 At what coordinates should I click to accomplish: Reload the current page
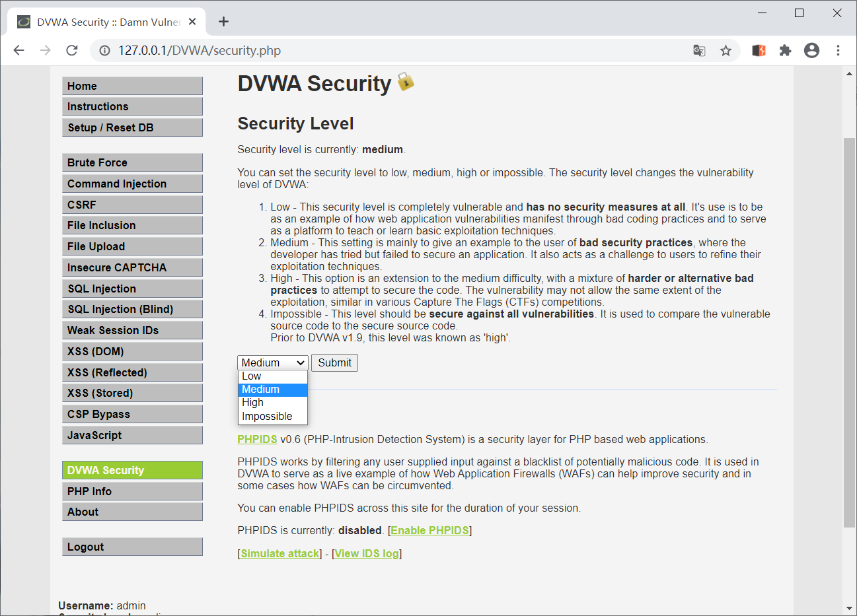click(x=72, y=50)
